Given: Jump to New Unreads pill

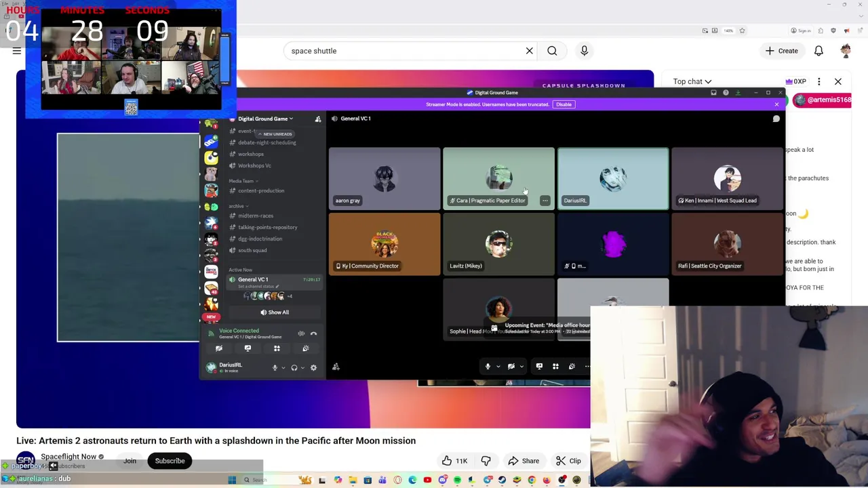Looking at the screenshot, I should point(274,134).
